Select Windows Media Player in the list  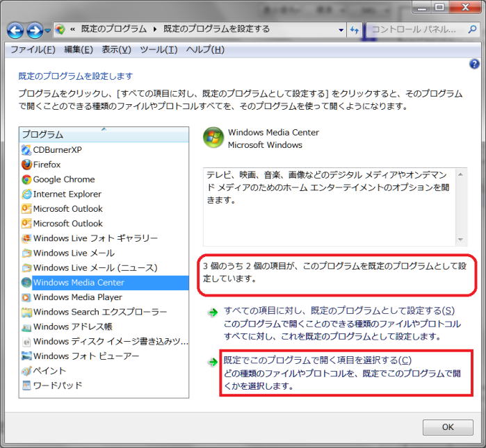click(104, 297)
